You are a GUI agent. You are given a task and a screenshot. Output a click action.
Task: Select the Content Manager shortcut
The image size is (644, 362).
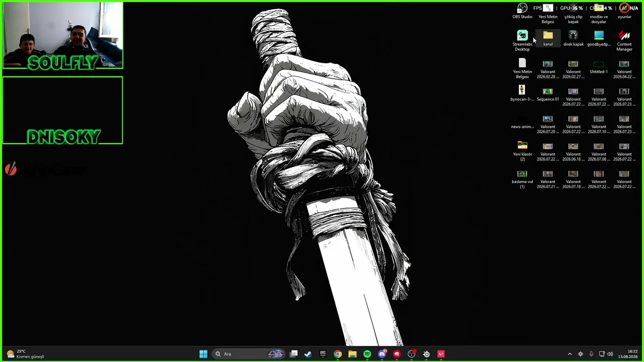[624, 41]
